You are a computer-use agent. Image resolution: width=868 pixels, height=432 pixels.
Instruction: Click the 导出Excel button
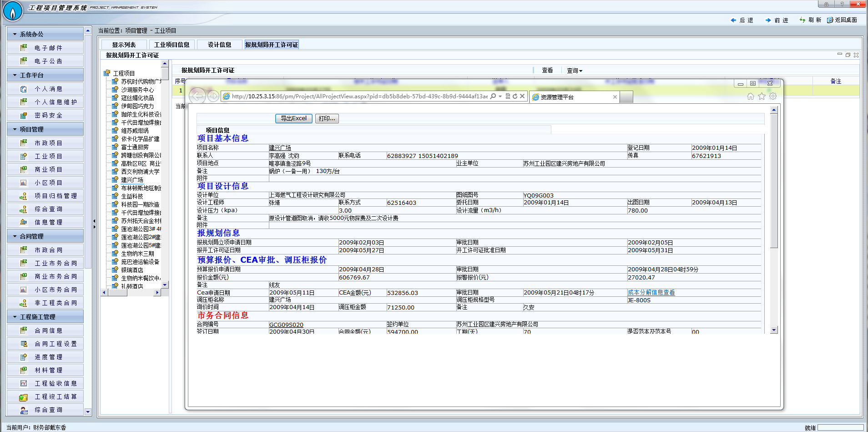click(293, 118)
